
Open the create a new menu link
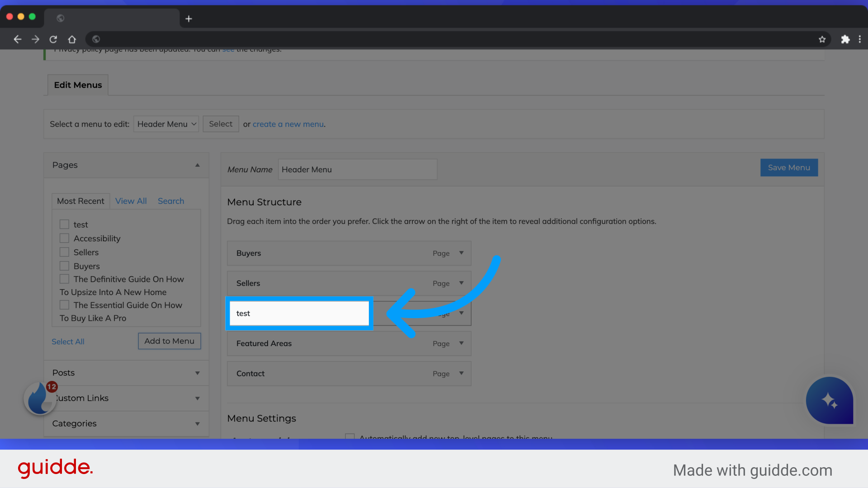tap(288, 124)
